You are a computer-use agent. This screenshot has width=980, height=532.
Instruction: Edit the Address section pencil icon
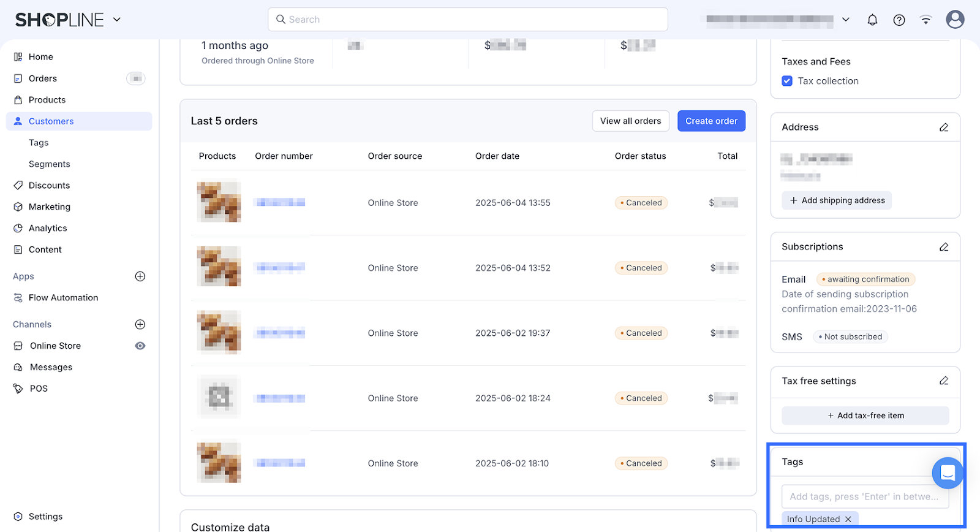[x=944, y=127]
